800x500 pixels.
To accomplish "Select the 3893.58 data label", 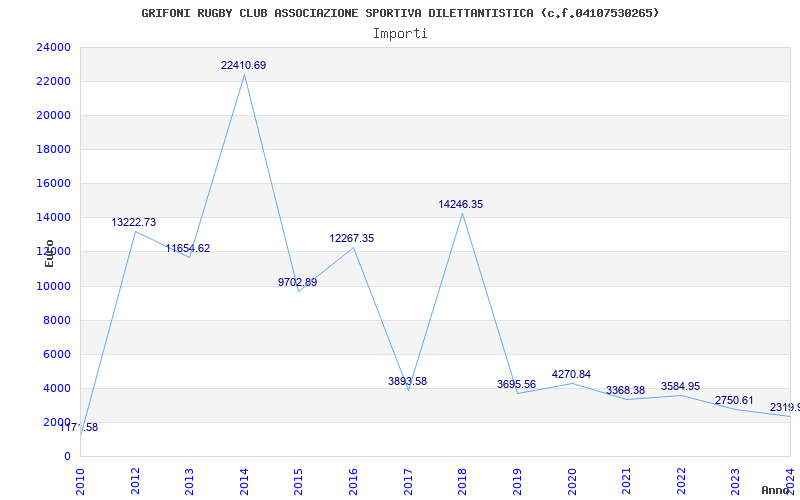I will [x=407, y=381].
